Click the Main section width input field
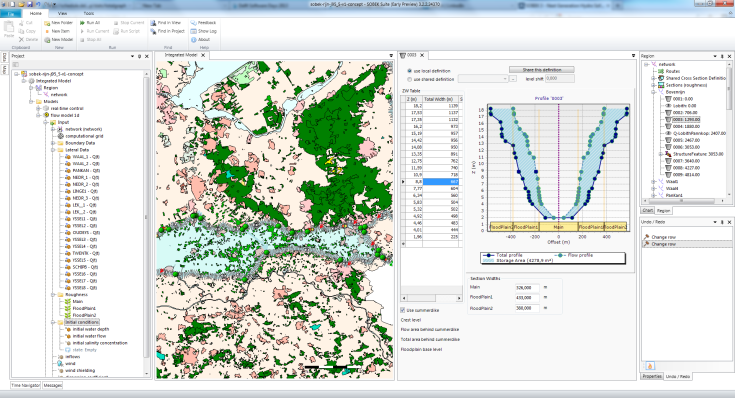The image size is (735, 398). tap(526, 287)
